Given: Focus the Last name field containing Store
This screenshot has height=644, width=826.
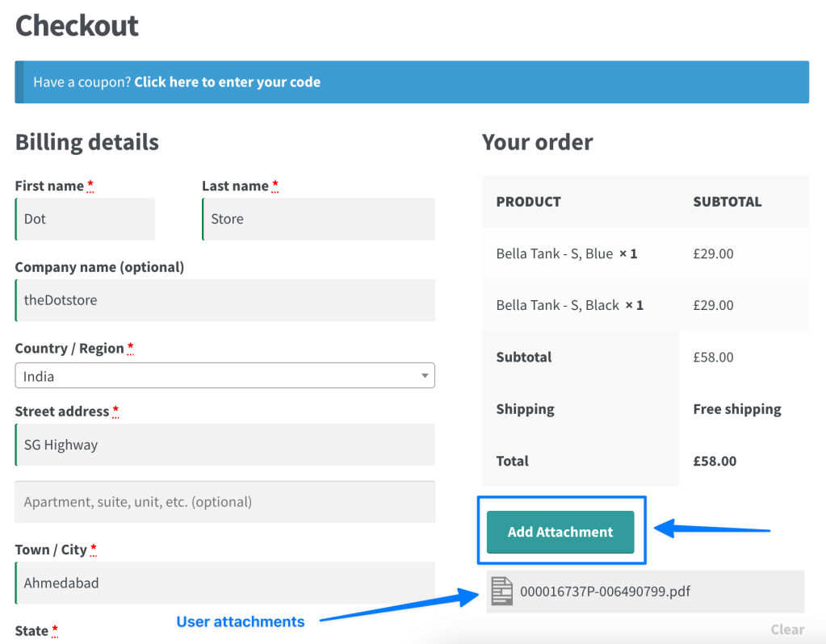Looking at the screenshot, I should tap(318, 220).
